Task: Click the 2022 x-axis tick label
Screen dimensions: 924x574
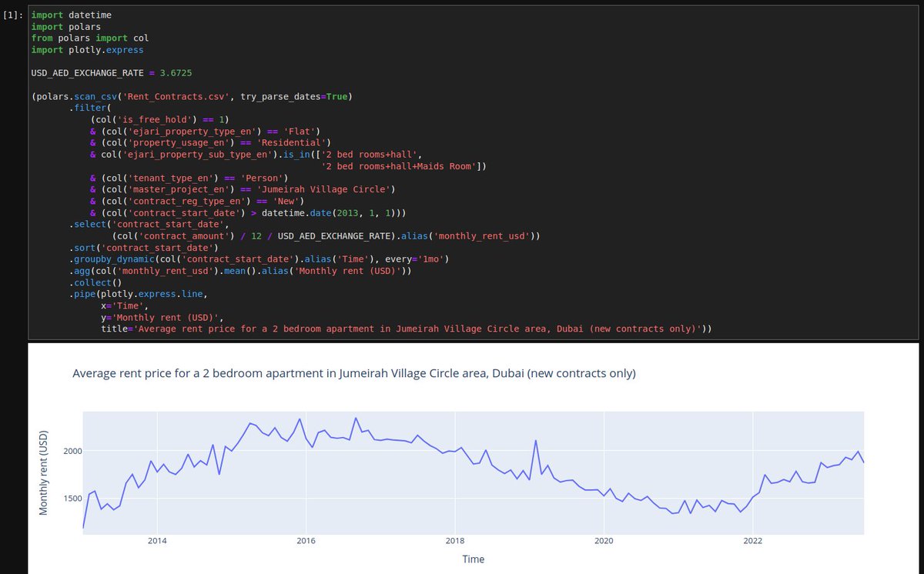Action: (752, 541)
